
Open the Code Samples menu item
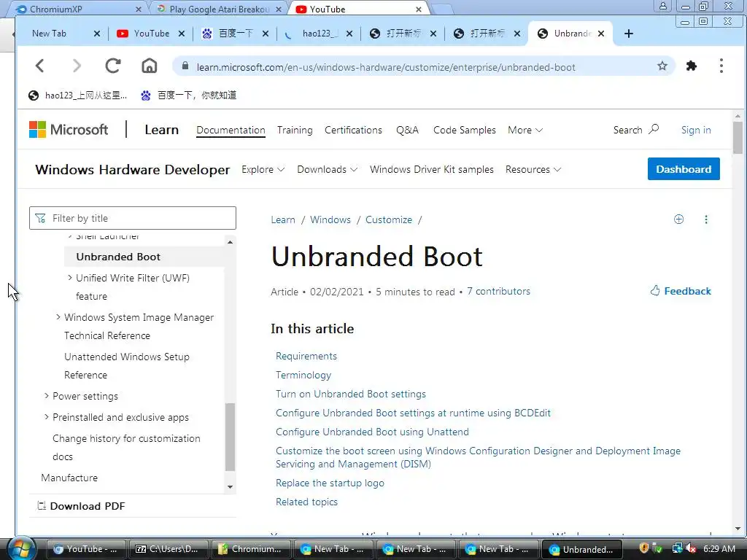[465, 130]
